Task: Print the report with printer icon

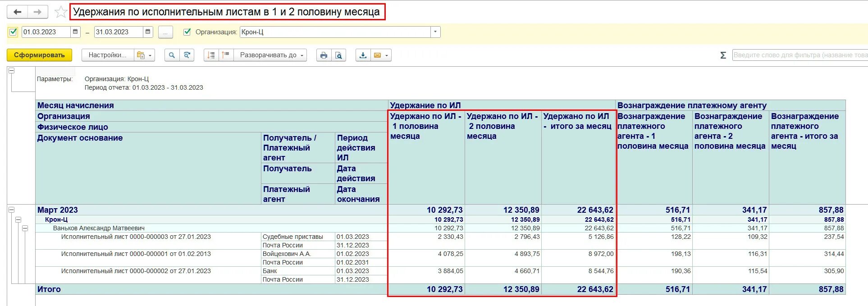Action: [x=324, y=55]
